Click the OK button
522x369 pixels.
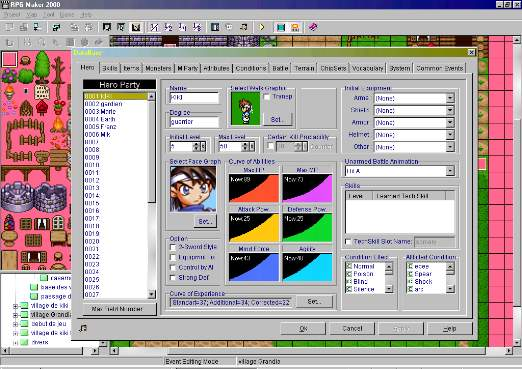click(303, 329)
